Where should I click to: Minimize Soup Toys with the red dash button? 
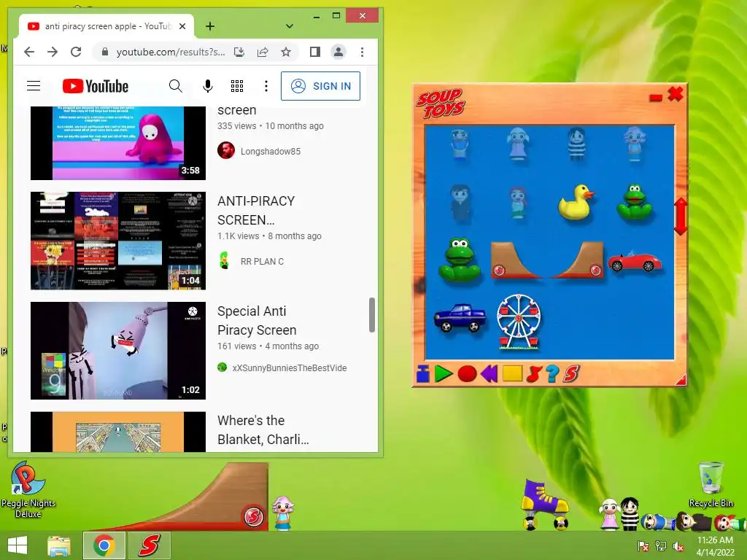pyautogui.click(x=656, y=98)
